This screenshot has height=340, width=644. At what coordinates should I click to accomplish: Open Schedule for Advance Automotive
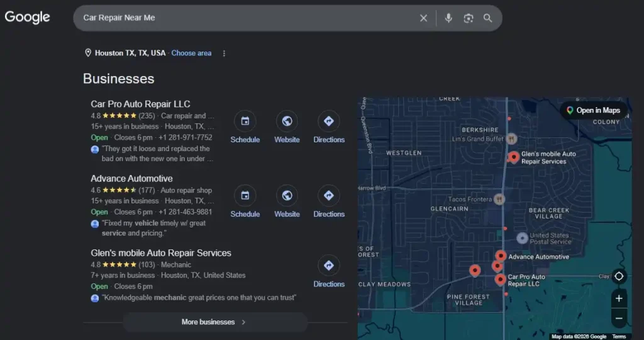point(245,202)
